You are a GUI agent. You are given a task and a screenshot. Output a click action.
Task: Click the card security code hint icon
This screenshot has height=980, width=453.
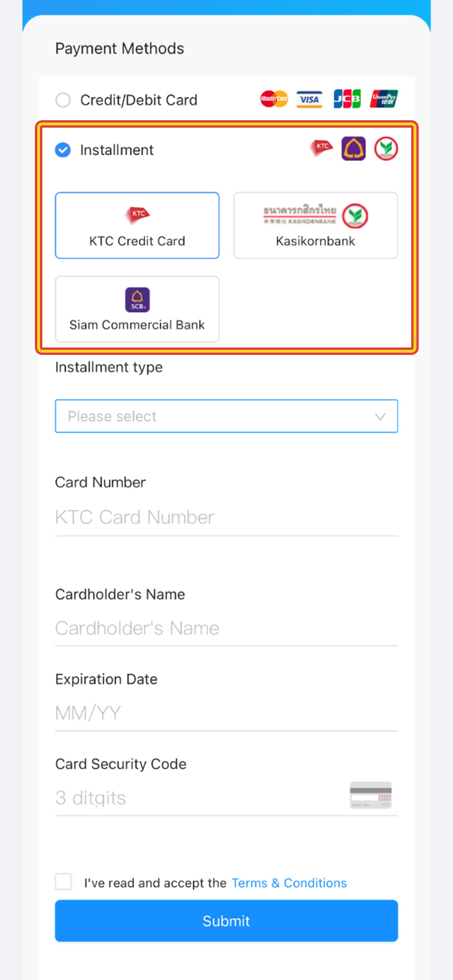tap(371, 795)
